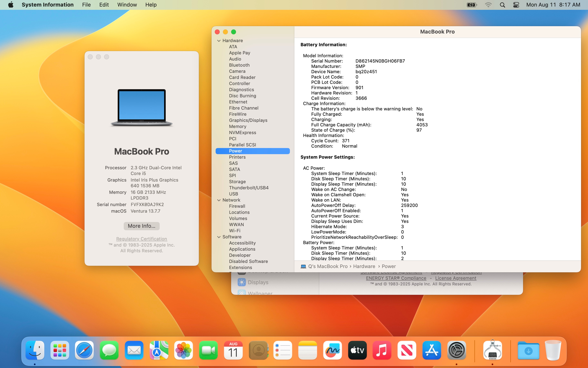Select Firewall under Network
Viewport: 588px width, 368px height.
click(x=237, y=206)
